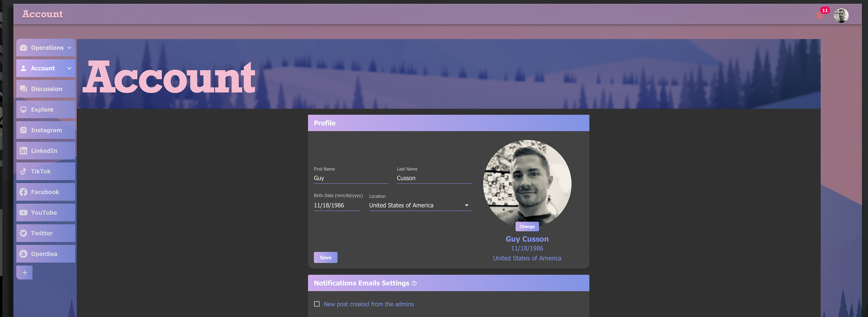The image size is (868, 317).
Task: Go to the Explore section
Action: click(42, 110)
